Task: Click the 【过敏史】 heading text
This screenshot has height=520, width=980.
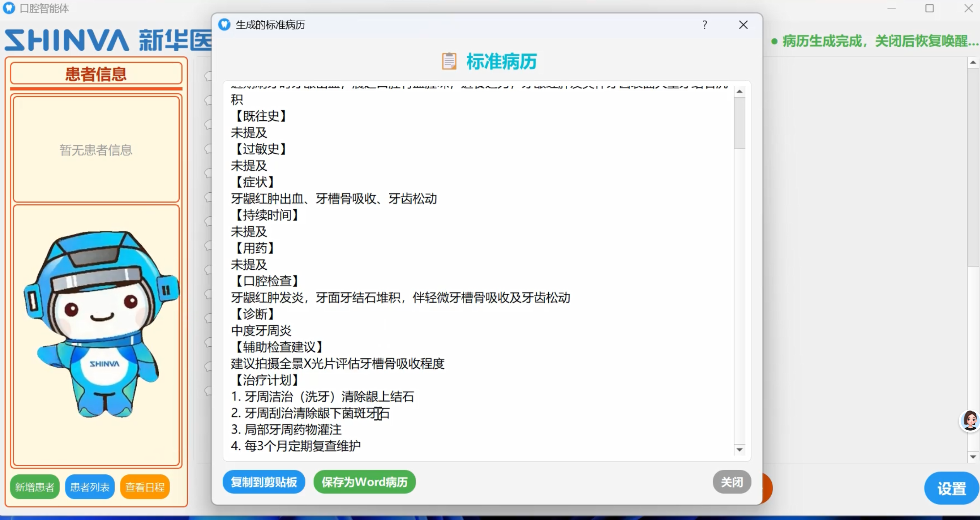Action: pyautogui.click(x=261, y=149)
